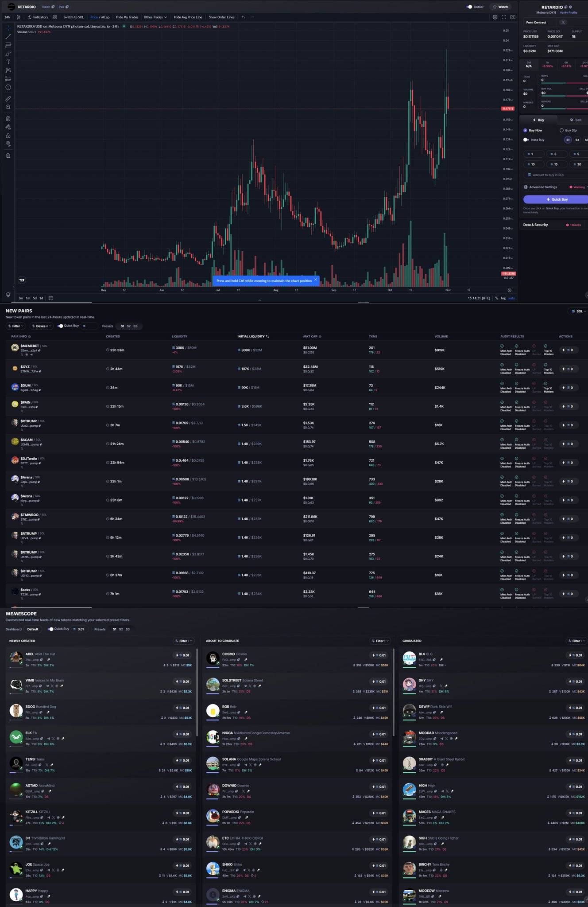Screen dimensions: 588x907
Task: Enable the Insta Buy toggle
Action: click(526, 140)
